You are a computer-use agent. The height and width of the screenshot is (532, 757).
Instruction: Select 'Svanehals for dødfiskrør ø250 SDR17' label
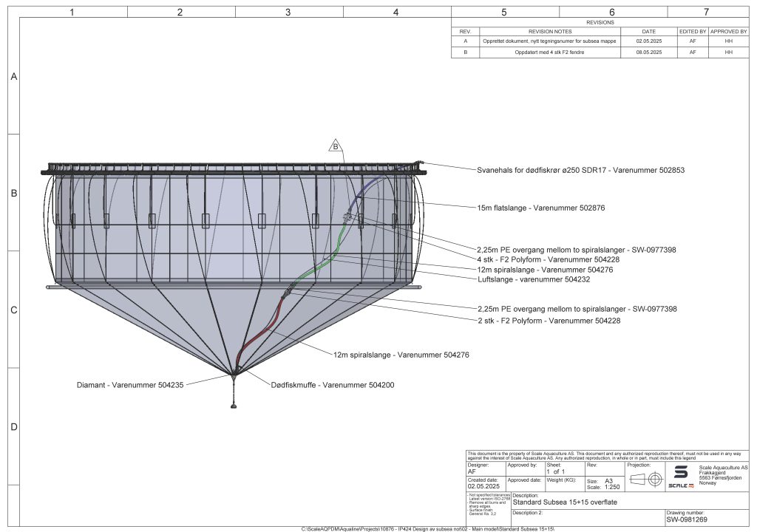tap(580, 170)
